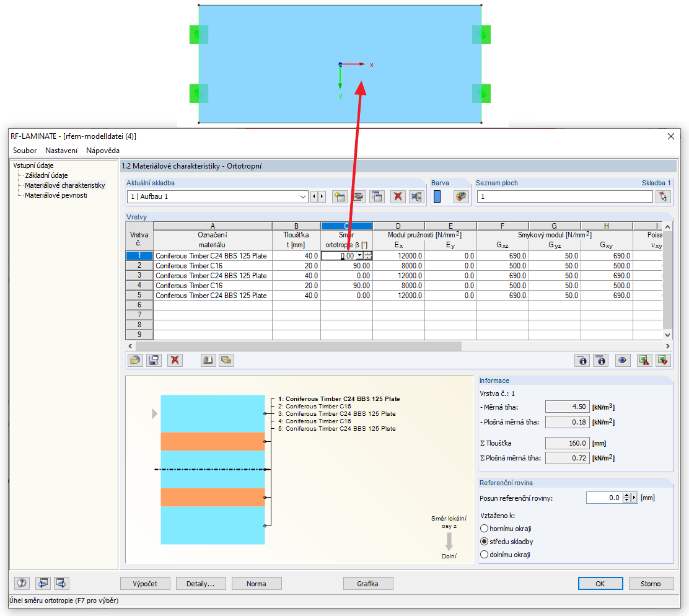Open the orthotropy angle dropdown in row 1
Viewport: 689px width, 616px height.
tap(359, 256)
